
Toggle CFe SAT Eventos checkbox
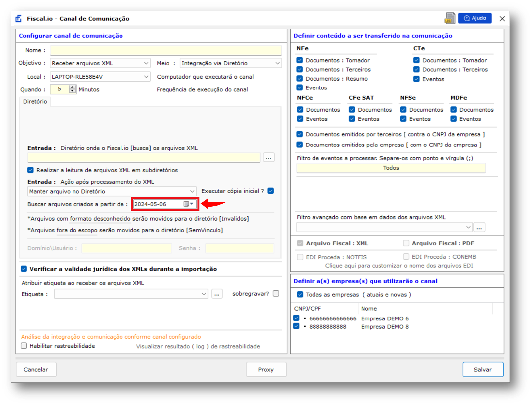pos(352,119)
